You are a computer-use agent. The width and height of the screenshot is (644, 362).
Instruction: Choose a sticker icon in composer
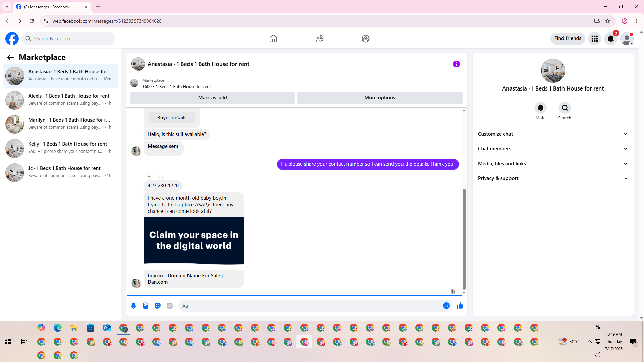tap(158, 306)
